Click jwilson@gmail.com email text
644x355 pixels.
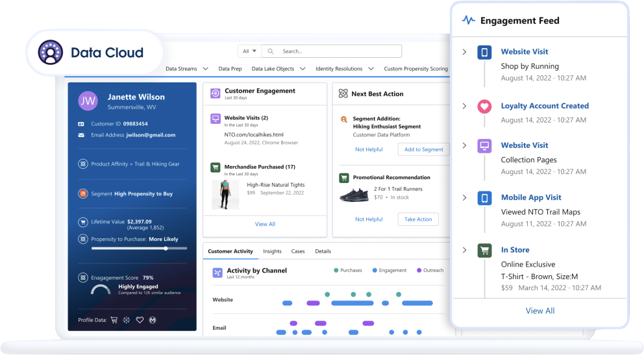point(151,135)
